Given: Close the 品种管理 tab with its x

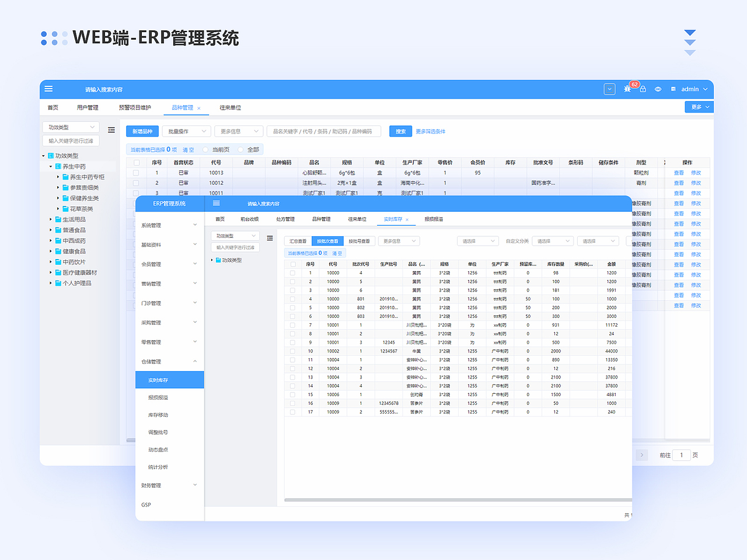Looking at the screenshot, I should click(x=199, y=108).
